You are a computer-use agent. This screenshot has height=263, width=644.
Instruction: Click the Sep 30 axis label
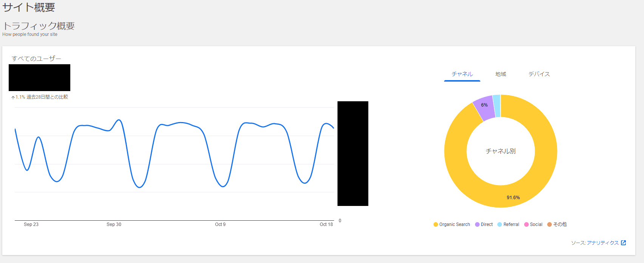[114, 224]
